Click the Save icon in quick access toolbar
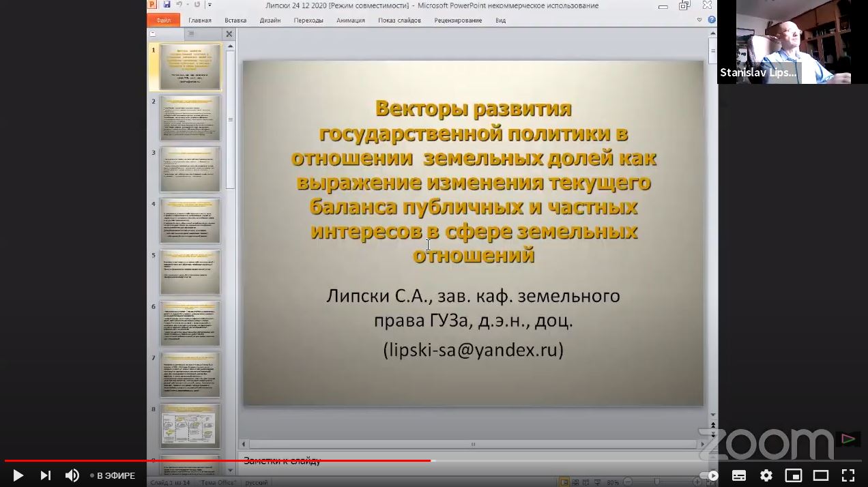 click(167, 5)
